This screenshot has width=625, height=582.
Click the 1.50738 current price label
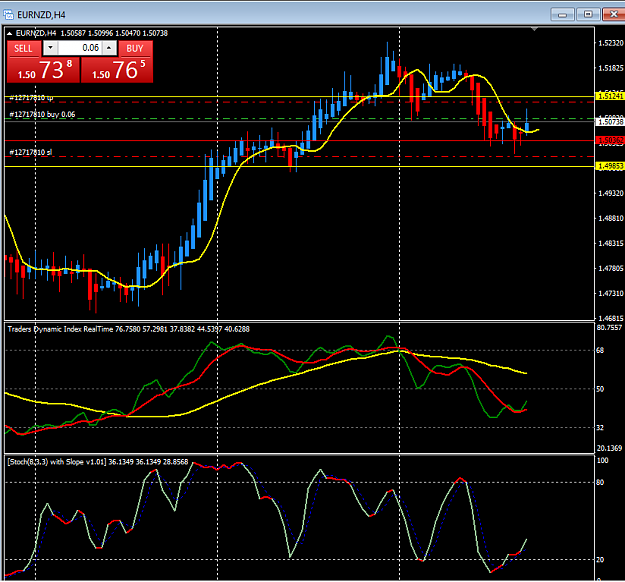click(610, 122)
